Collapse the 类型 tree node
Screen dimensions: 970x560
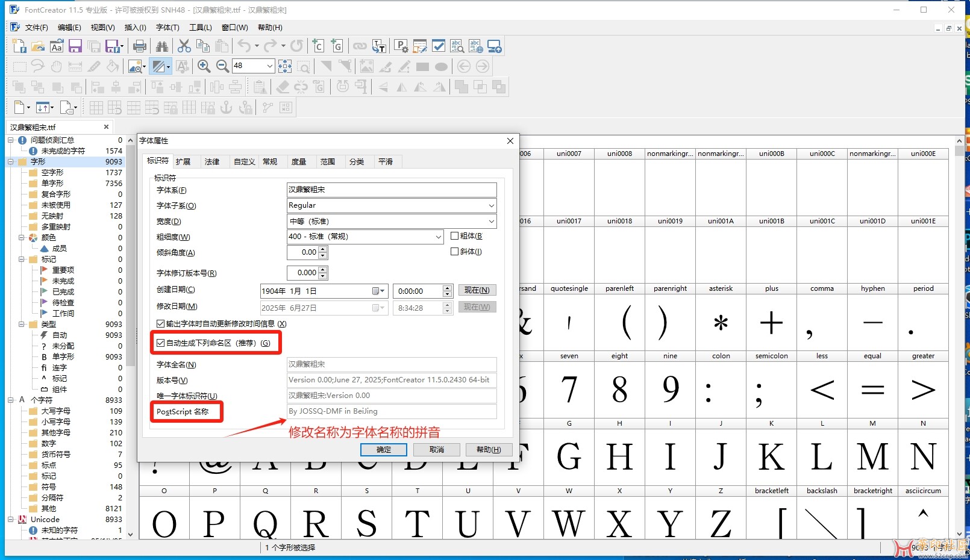pyautogui.click(x=22, y=324)
